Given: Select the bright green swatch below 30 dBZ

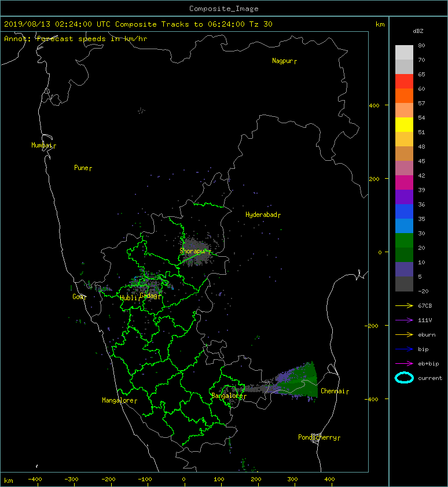Looking at the screenshot, I should (x=404, y=240).
